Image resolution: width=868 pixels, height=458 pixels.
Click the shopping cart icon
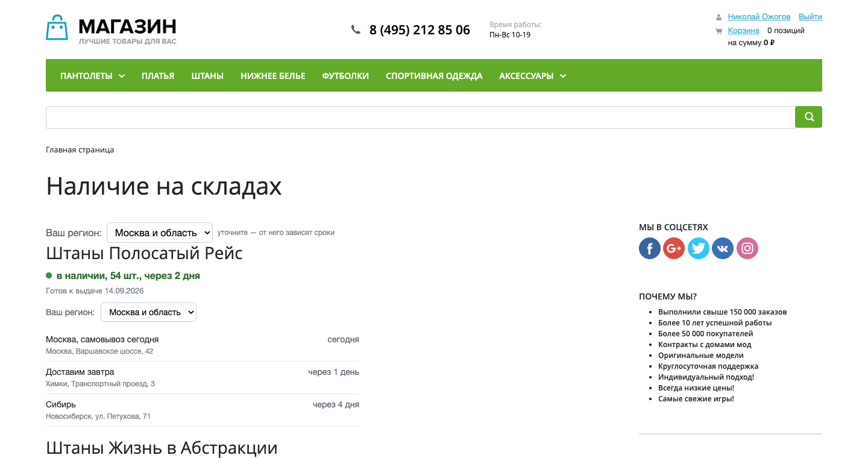click(719, 31)
